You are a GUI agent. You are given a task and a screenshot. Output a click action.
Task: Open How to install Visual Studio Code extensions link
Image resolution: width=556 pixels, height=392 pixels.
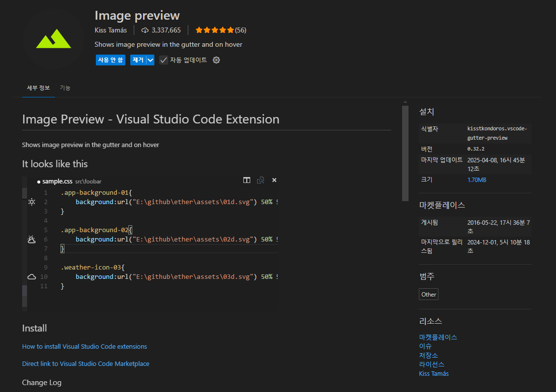[85, 347]
